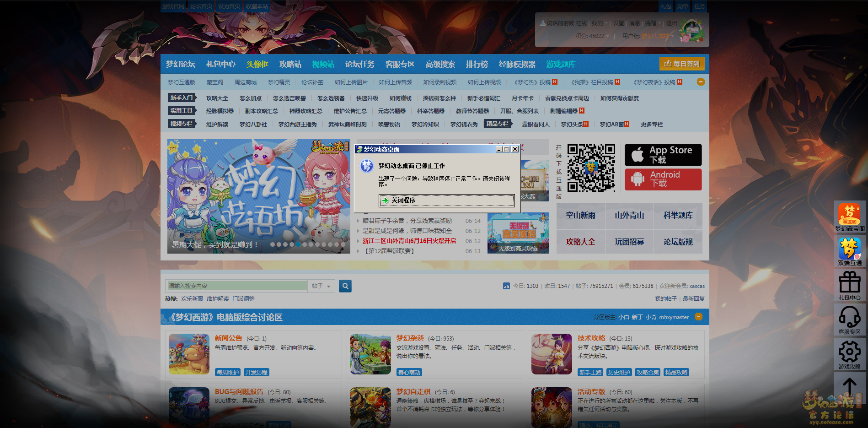
Task: Open the 设置 link in the user panel
Action: (618, 23)
